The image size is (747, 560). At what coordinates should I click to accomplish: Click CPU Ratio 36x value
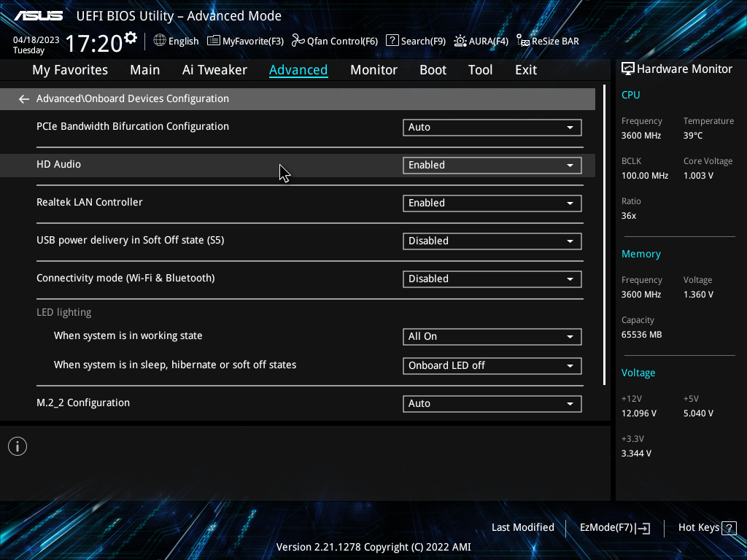coord(628,216)
